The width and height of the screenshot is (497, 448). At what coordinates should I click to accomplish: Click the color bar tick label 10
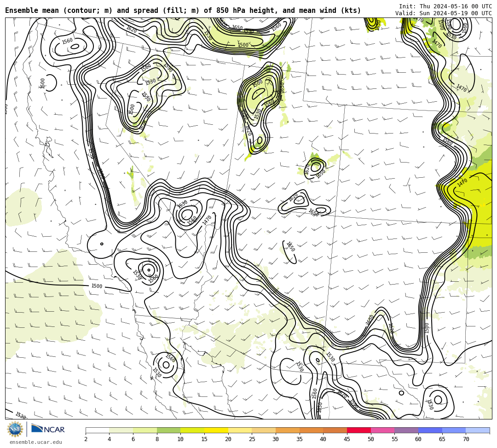(181, 439)
